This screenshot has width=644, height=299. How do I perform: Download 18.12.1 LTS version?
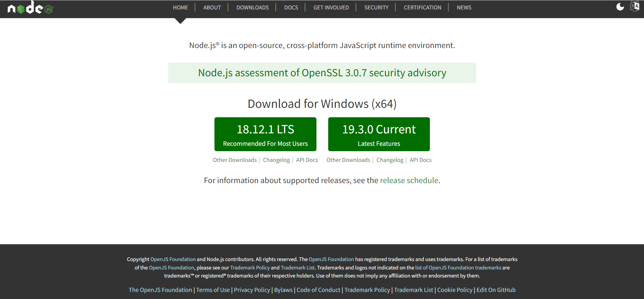coord(265,134)
